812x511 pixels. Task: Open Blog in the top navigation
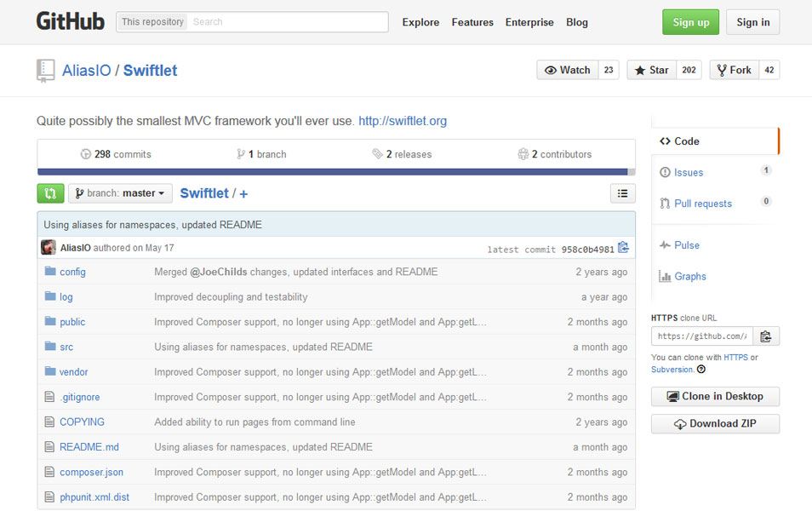pyautogui.click(x=577, y=22)
